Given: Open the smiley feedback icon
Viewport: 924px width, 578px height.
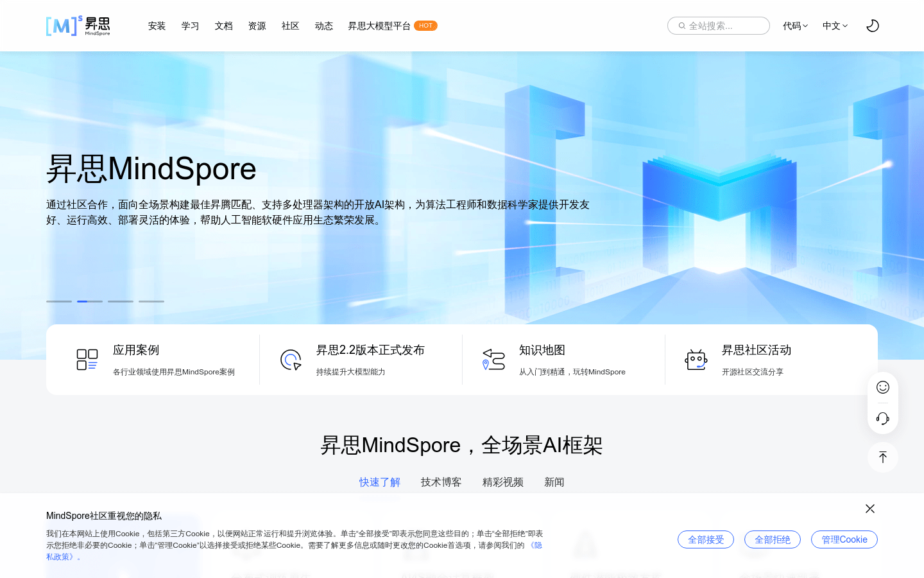Looking at the screenshot, I should pyautogui.click(x=883, y=387).
